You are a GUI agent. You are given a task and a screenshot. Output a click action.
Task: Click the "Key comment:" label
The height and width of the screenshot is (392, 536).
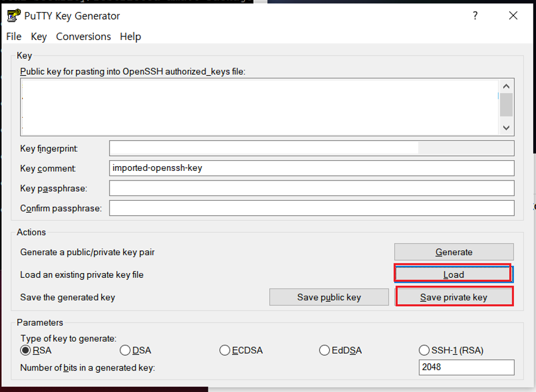[48, 169]
